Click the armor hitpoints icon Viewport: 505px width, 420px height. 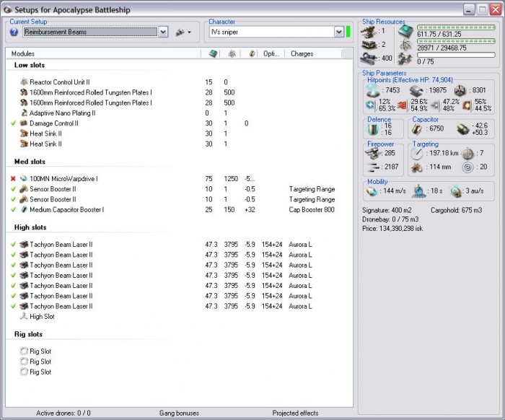click(x=417, y=90)
